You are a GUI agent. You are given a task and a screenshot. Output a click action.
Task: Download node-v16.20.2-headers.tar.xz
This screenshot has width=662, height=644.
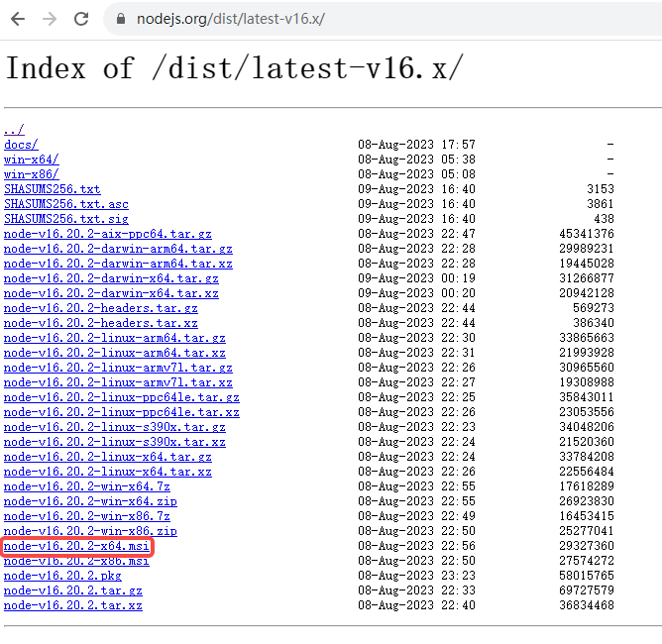[100, 323]
